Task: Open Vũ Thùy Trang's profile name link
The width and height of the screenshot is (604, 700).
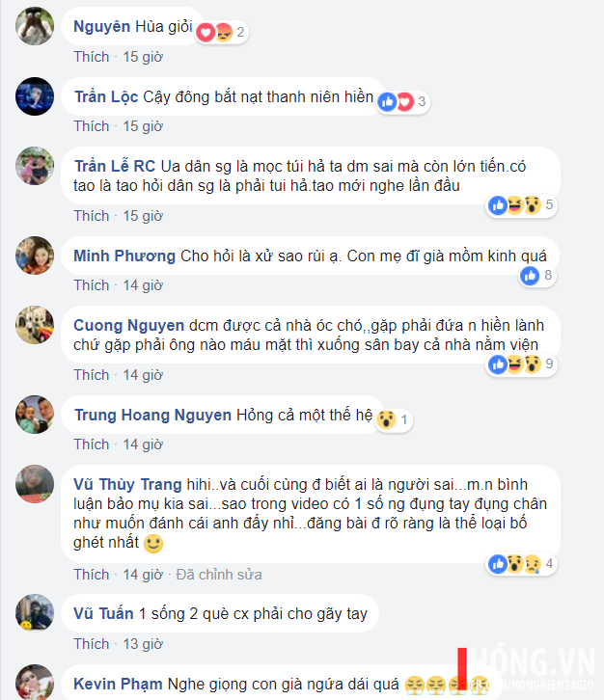Action: point(127,484)
